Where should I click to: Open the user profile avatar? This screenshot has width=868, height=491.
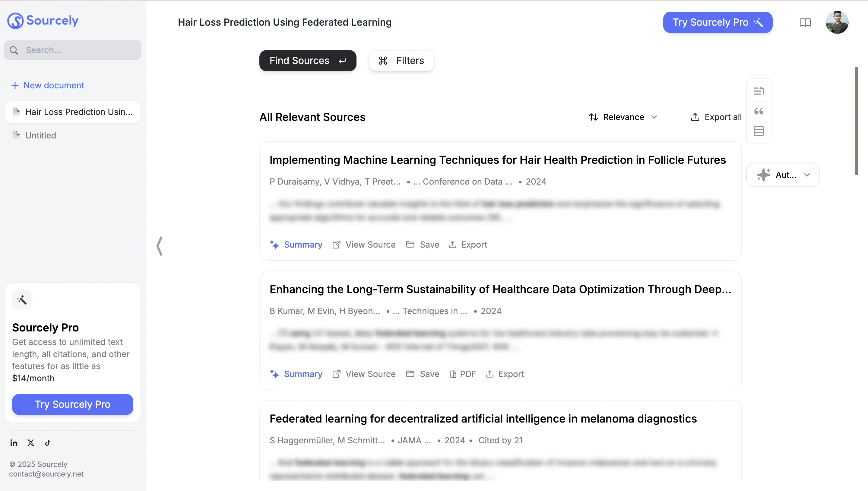point(837,22)
